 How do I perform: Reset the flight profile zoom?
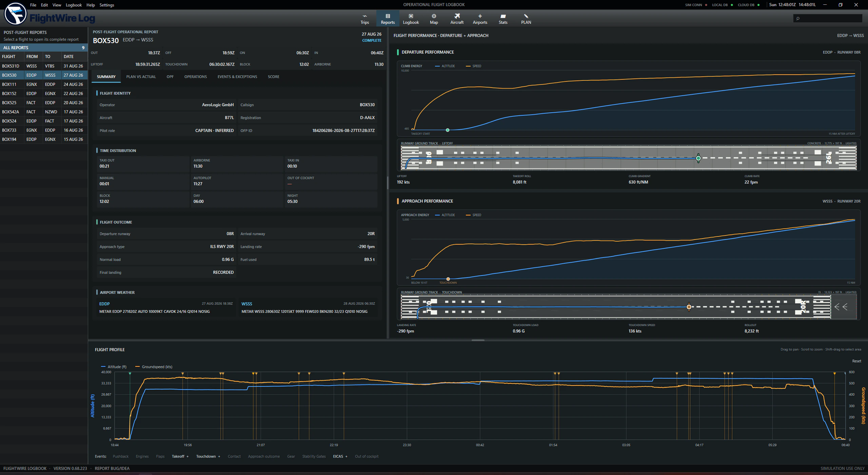pyautogui.click(x=856, y=361)
